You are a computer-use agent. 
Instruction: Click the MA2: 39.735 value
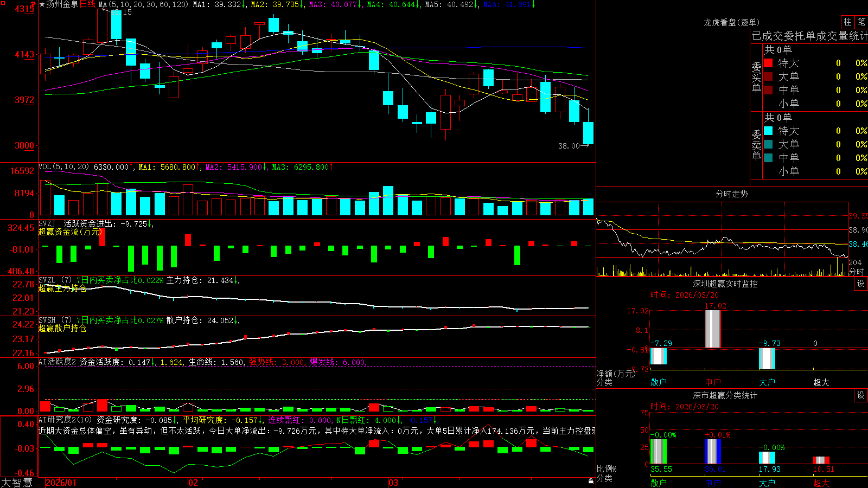pos(277,4)
